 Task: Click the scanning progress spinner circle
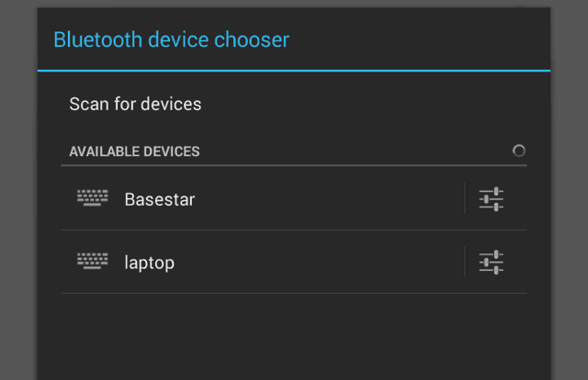pyautogui.click(x=519, y=151)
